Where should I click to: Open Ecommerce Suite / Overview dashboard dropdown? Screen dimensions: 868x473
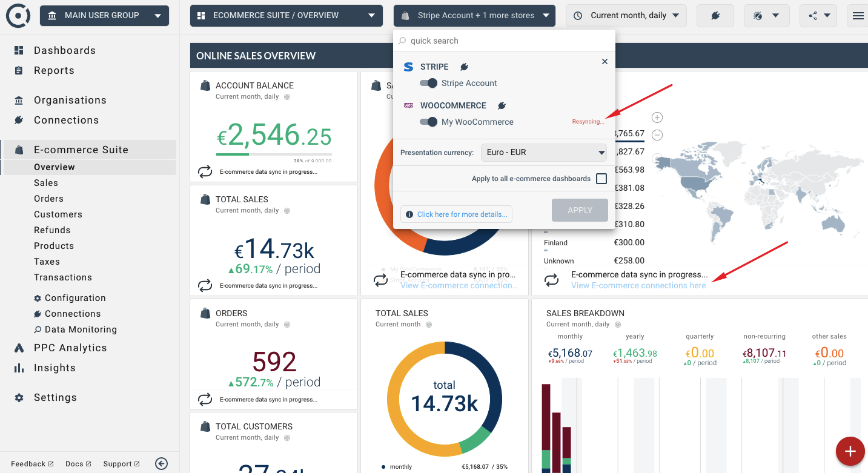tap(287, 16)
